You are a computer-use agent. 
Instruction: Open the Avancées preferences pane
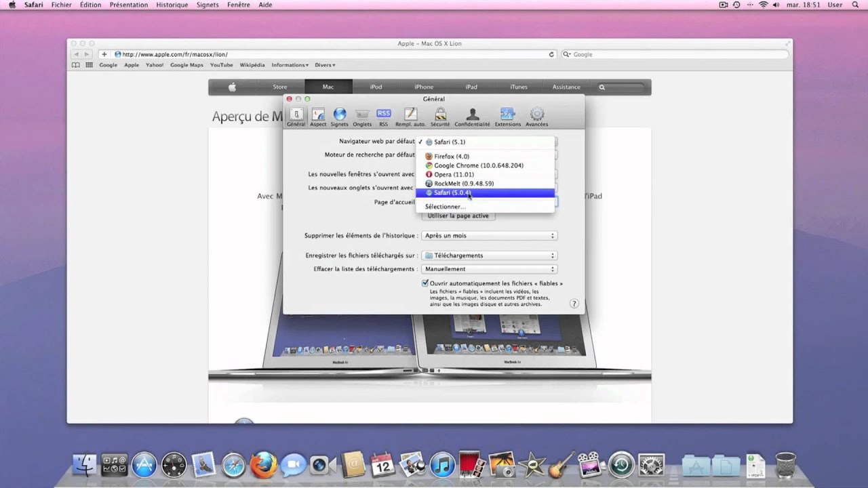(536, 117)
